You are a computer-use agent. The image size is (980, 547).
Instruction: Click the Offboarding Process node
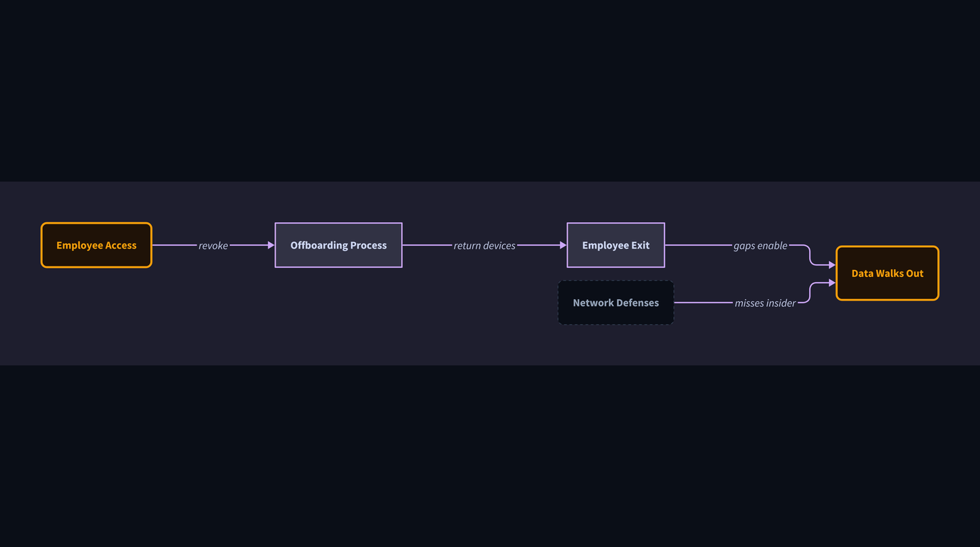338,245
